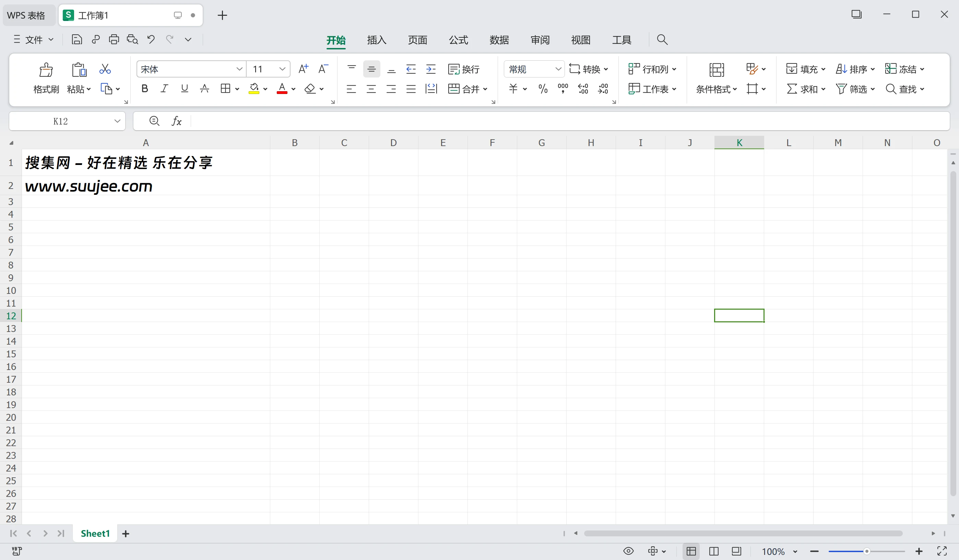The width and height of the screenshot is (959, 560).
Task: Open the number format dropdown (常规)
Action: coord(558,69)
